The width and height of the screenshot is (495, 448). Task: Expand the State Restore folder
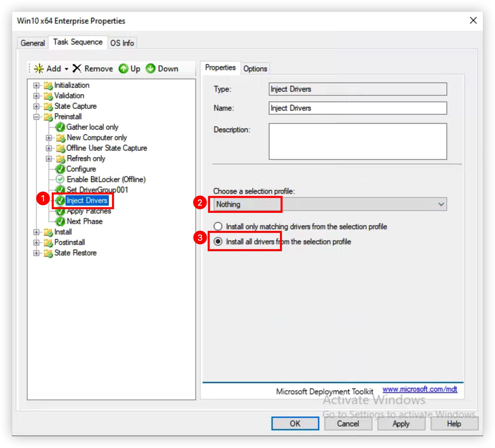36,253
